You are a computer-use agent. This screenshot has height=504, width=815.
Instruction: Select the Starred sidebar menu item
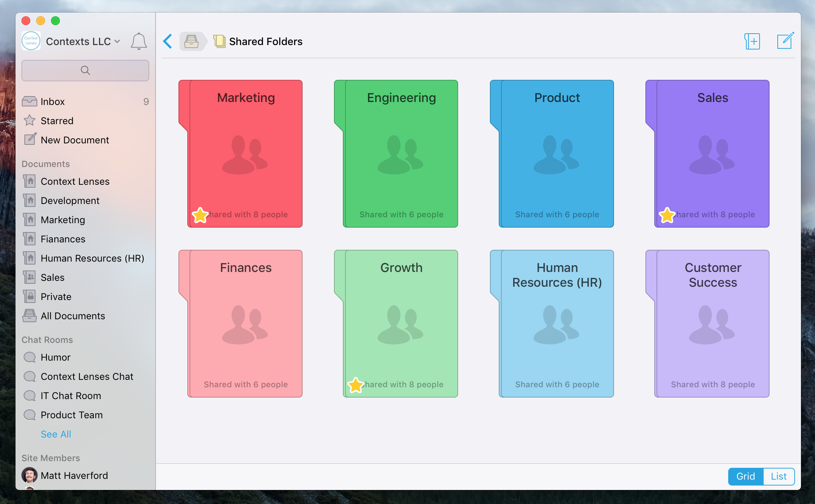click(x=57, y=120)
